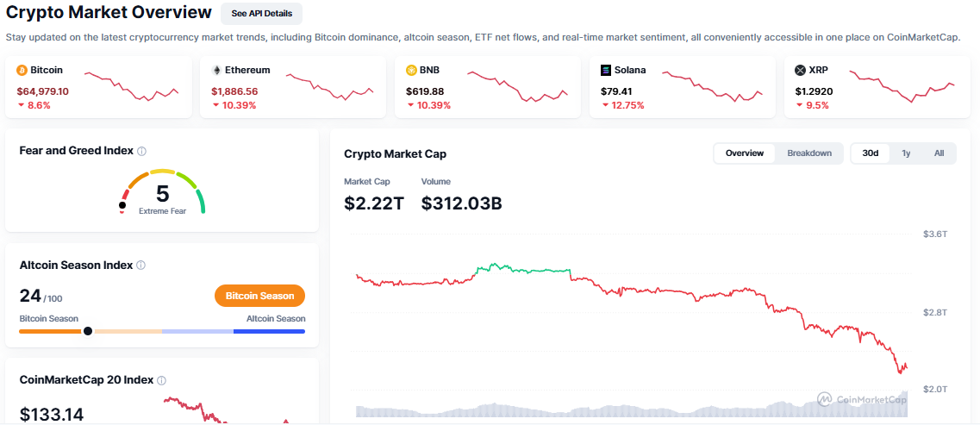Switch chart to Breakdown view
980x425 pixels.
click(x=809, y=153)
